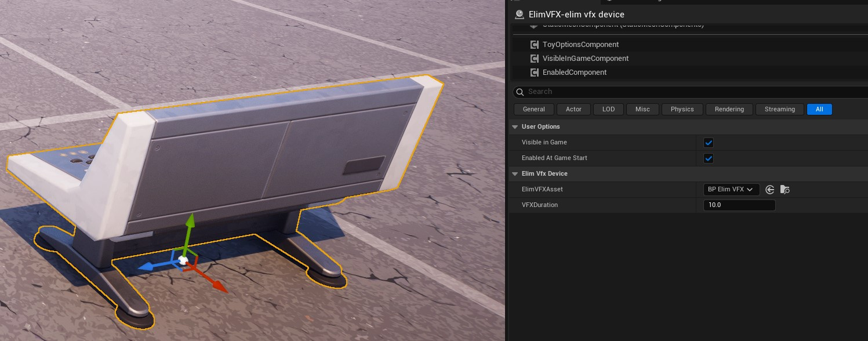This screenshot has width=868, height=341.
Task: Select the All filter tab
Action: click(x=819, y=109)
